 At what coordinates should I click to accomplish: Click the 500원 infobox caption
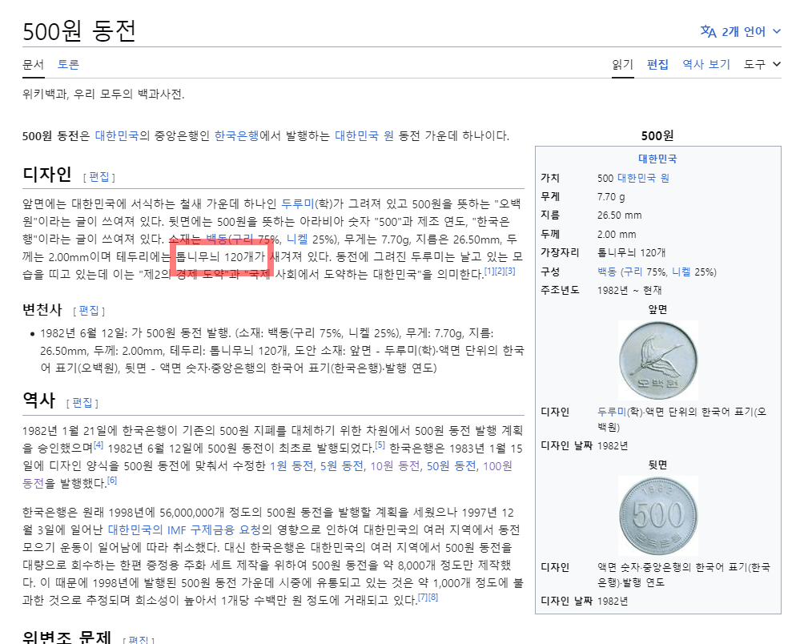657,135
